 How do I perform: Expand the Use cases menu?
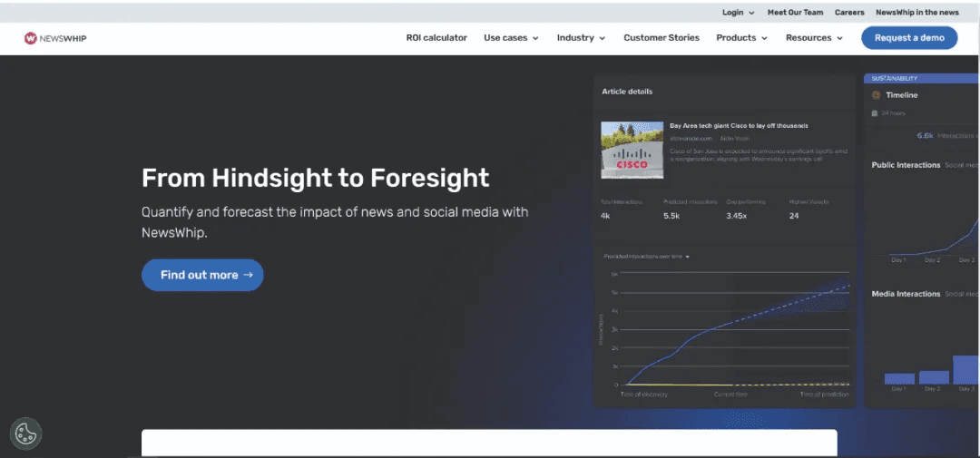[511, 37]
